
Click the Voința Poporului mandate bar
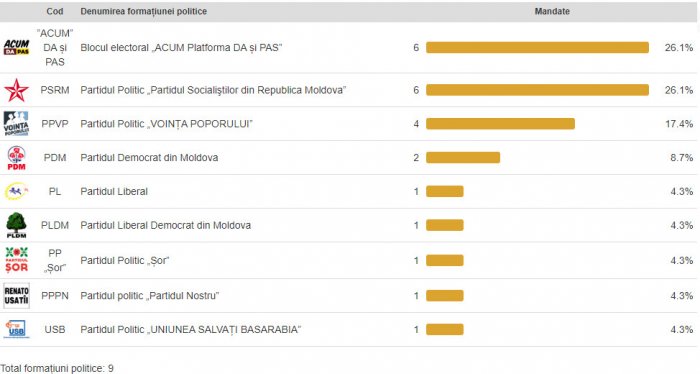pyautogui.click(x=500, y=124)
